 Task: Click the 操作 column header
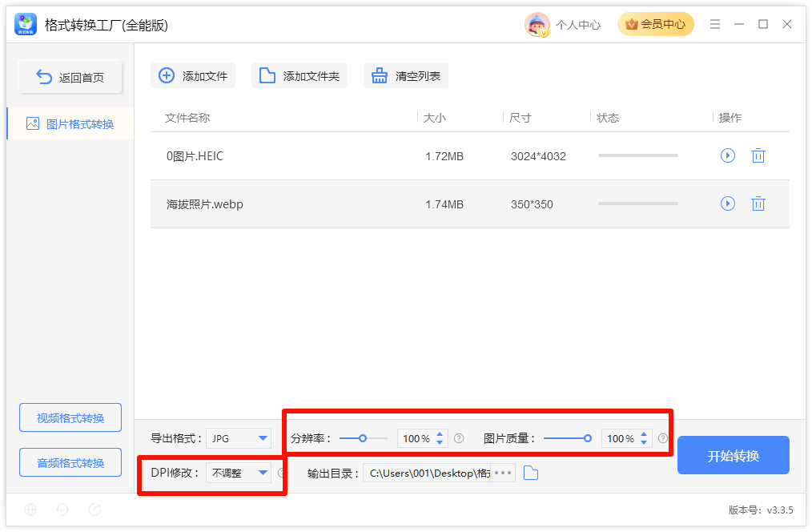[730, 118]
